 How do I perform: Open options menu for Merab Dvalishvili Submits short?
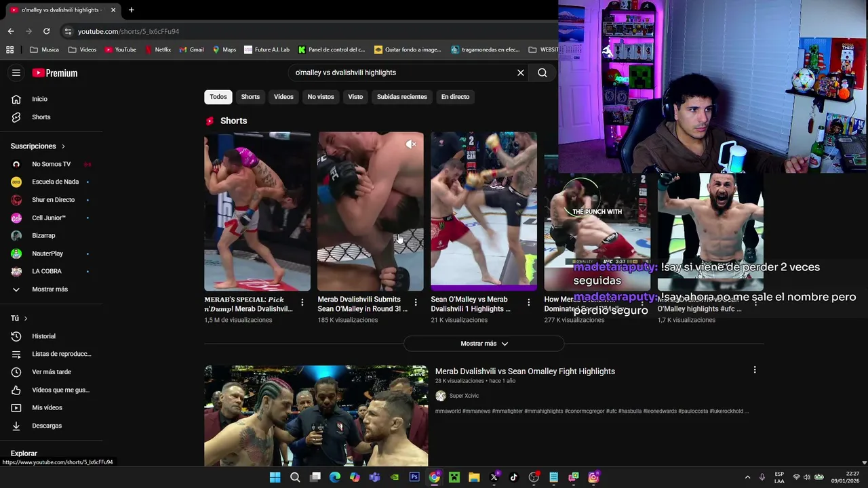coord(416,302)
